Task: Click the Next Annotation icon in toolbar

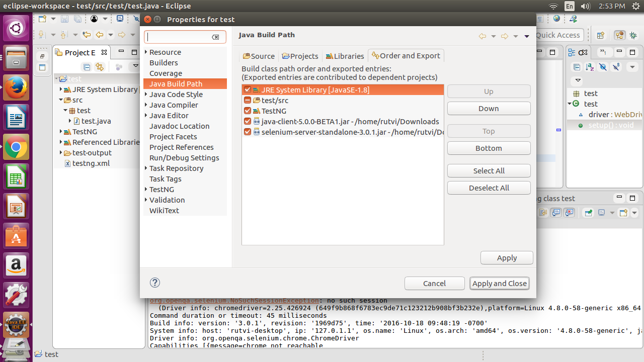Action: coord(42,35)
